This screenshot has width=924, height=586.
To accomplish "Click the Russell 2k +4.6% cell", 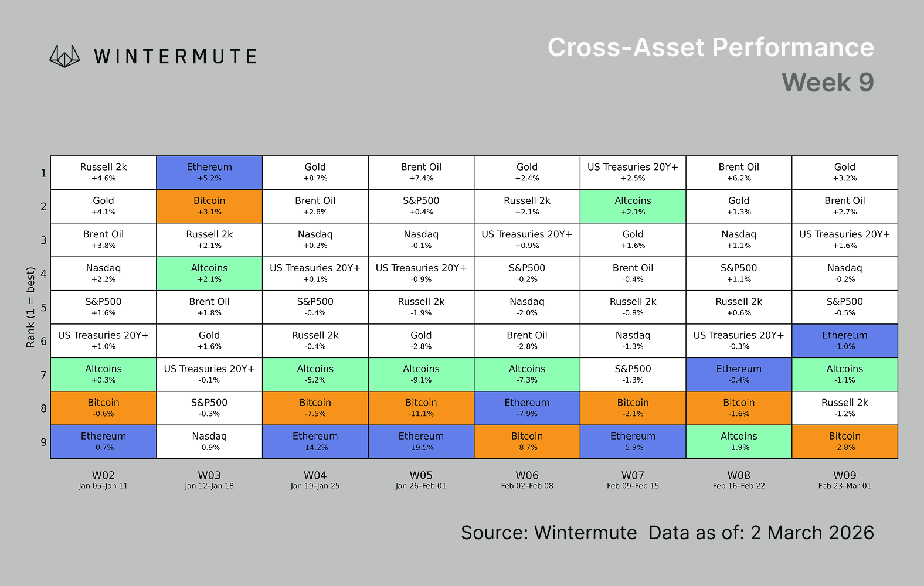I will (103, 172).
